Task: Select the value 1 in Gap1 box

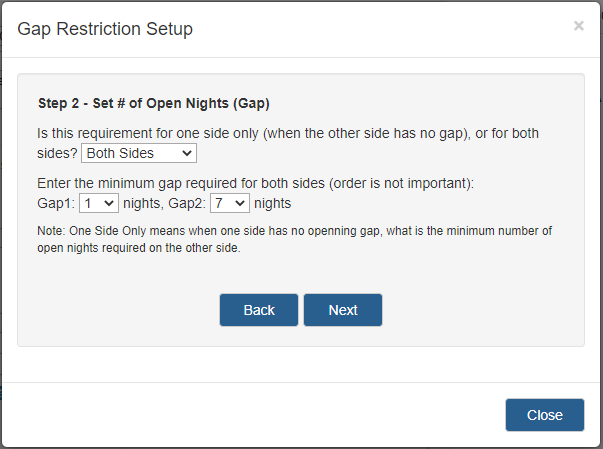Action: (88, 203)
